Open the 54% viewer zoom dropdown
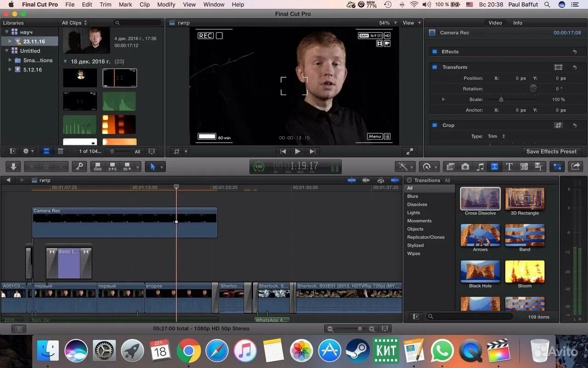The height and width of the screenshot is (368, 588). coord(388,23)
